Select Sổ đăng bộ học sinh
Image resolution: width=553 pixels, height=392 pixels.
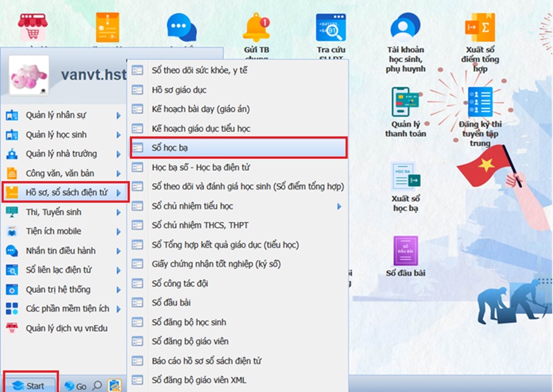pos(238,322)
